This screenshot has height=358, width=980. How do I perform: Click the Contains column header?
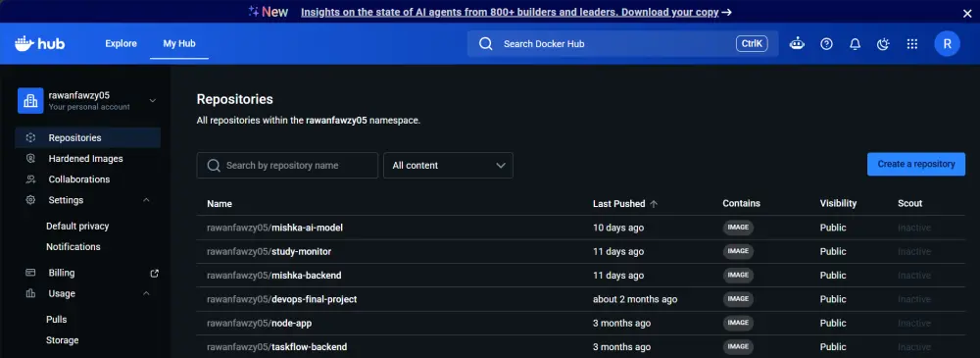point(741,203)
